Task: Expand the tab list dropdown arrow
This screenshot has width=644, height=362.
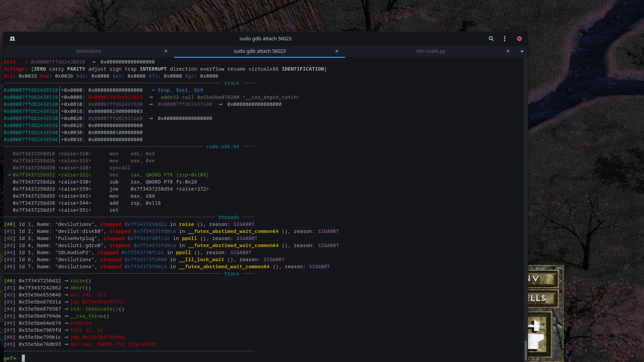Action: [522, 51]
